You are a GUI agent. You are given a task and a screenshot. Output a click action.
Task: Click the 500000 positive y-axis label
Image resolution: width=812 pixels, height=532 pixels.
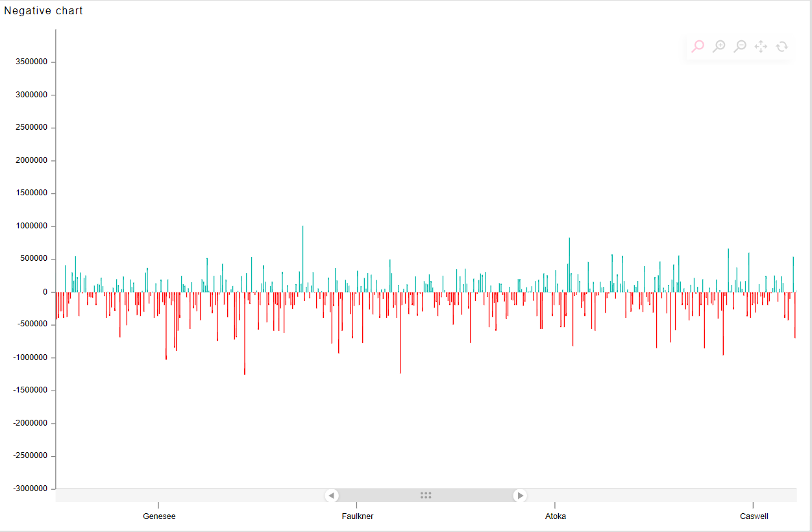pyautogui.click(x=33, y=259)
